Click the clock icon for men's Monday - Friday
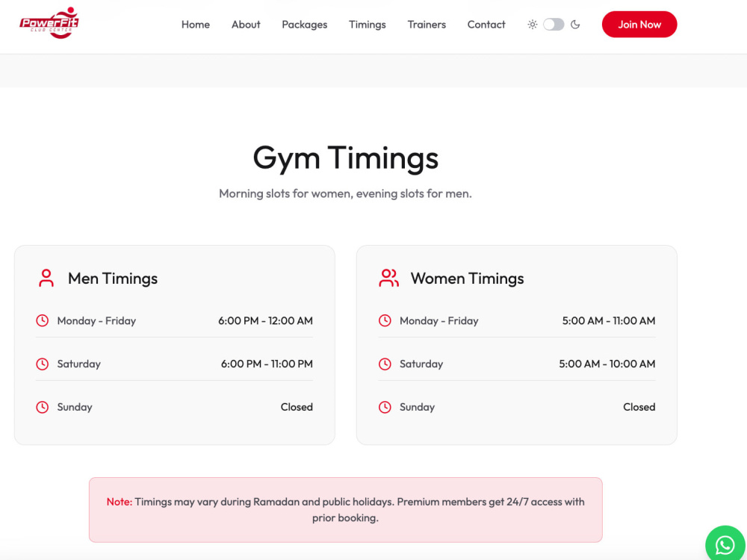The image size is (747, 560). (x=43, y=320)
